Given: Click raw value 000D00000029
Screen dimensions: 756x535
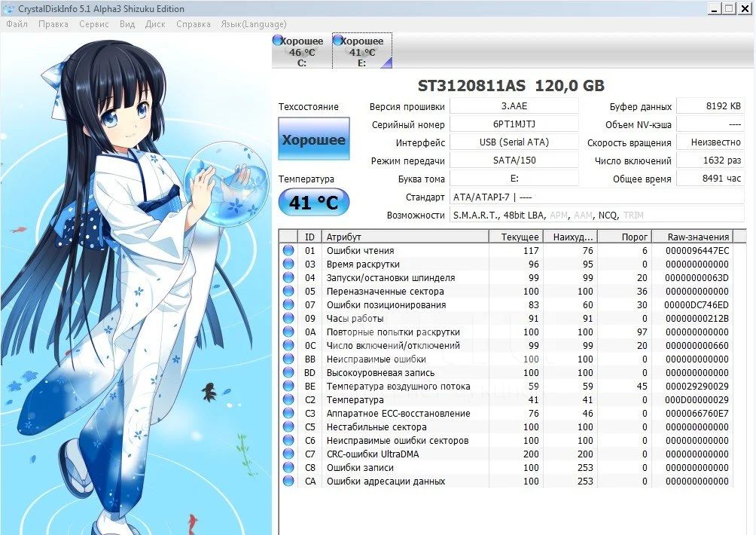Looking at the screenshot, I should coord(697,399).
